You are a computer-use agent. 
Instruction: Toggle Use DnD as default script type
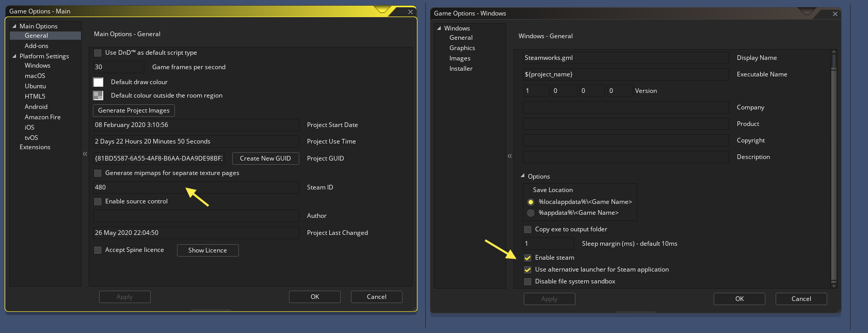(x=98, y=53)
